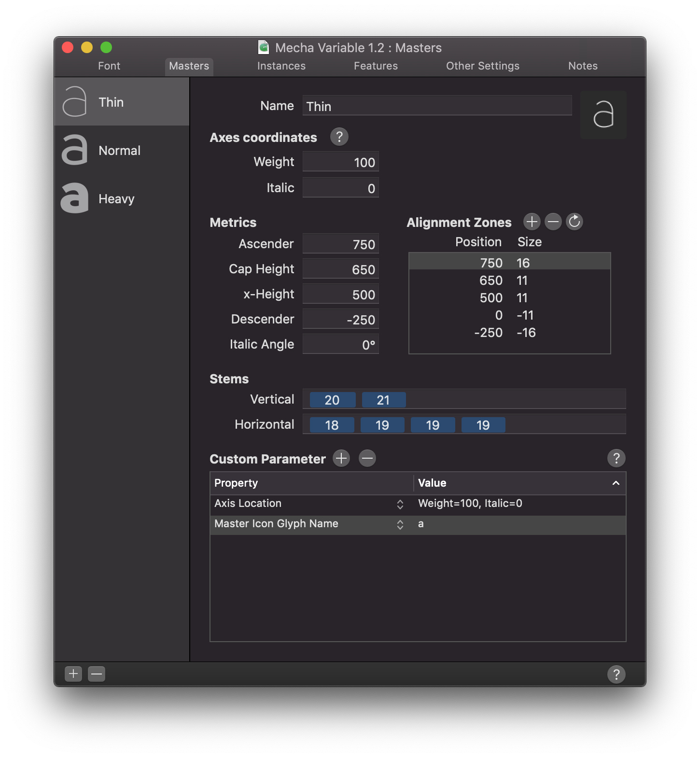700x758 pixels.
Task: Add a new custom parameter
Action: pos(341,458)
